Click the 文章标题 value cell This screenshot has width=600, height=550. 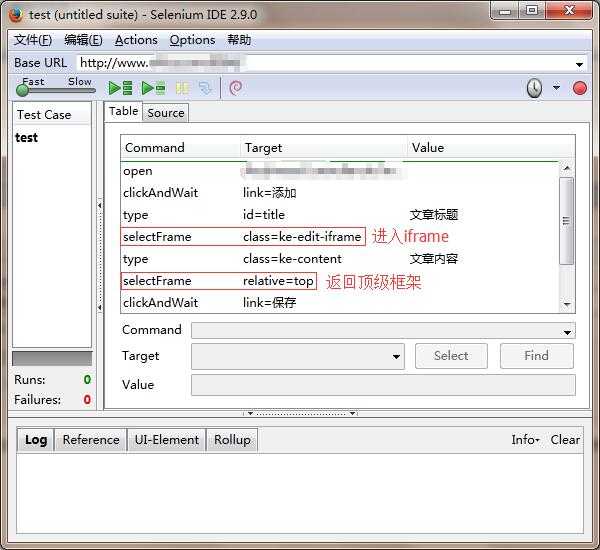coord(434,215)
